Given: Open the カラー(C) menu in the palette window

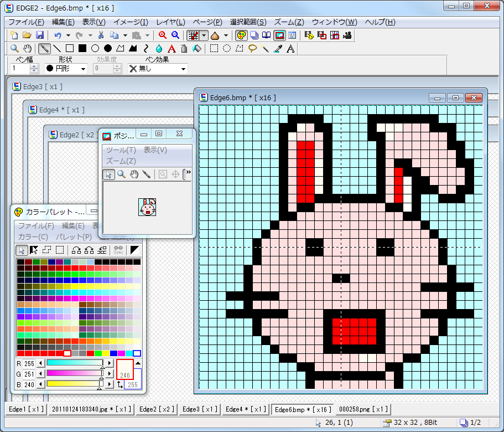Looking at the screenshot, I should tap(33, 237).
